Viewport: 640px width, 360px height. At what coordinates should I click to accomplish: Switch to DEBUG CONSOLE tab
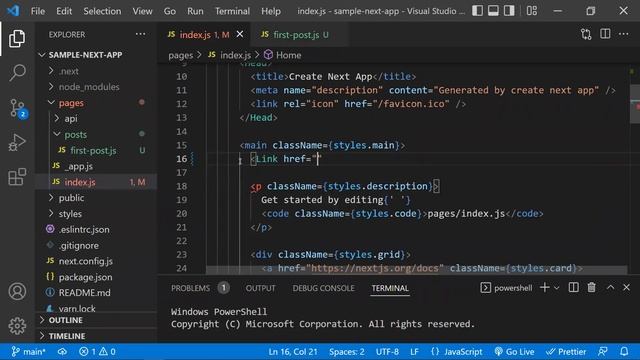tap(323, 288)
